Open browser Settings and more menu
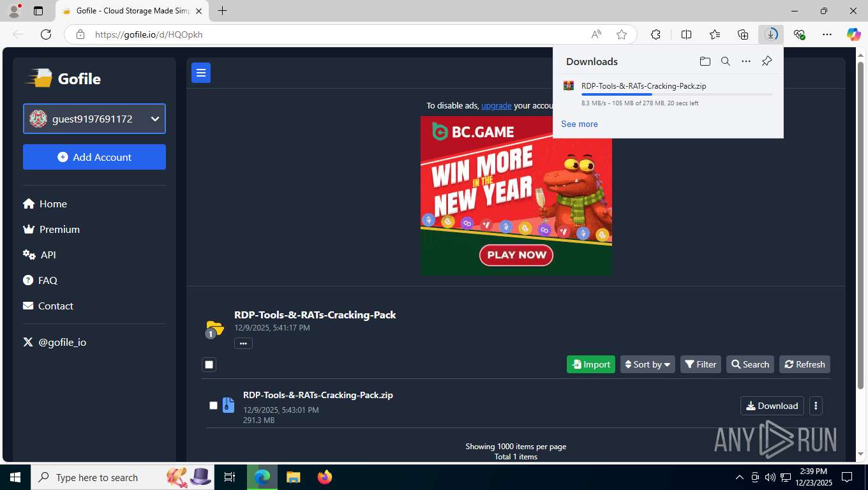This screenshot has height=490, width=868. (x=827, y=34)
